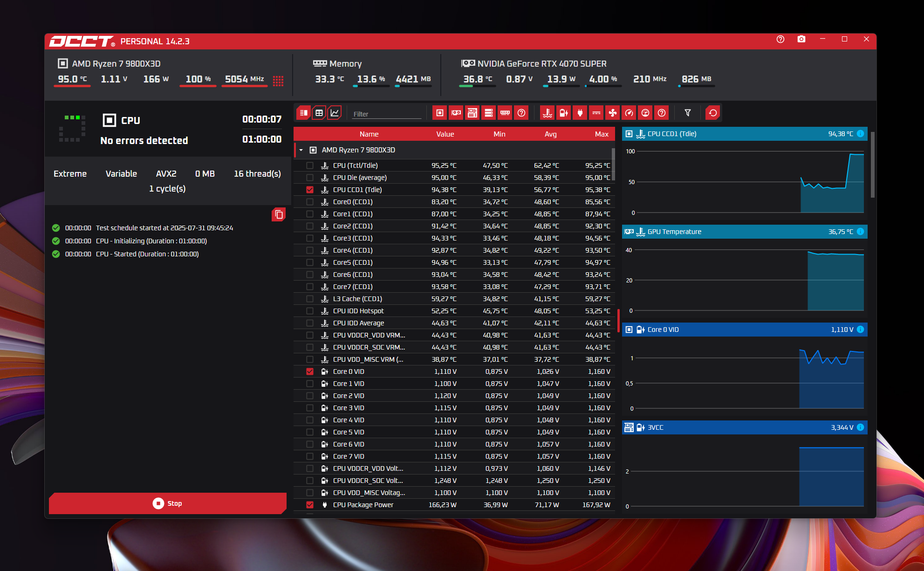Click the CPU CCD1 (Tdie) graph title bar

[745, 134]
